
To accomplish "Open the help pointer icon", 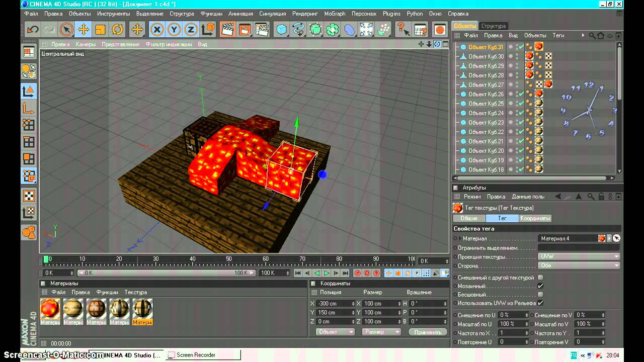I will point(403,30).
